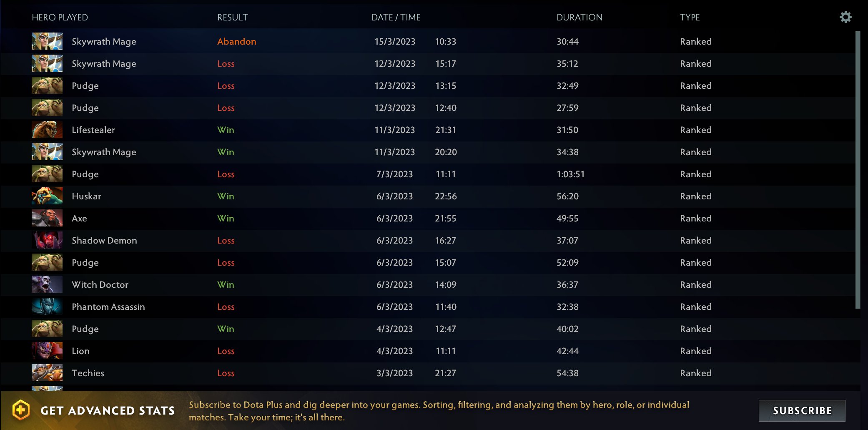Click the GET ADVANCED STATS link

[x=107, y=410]
